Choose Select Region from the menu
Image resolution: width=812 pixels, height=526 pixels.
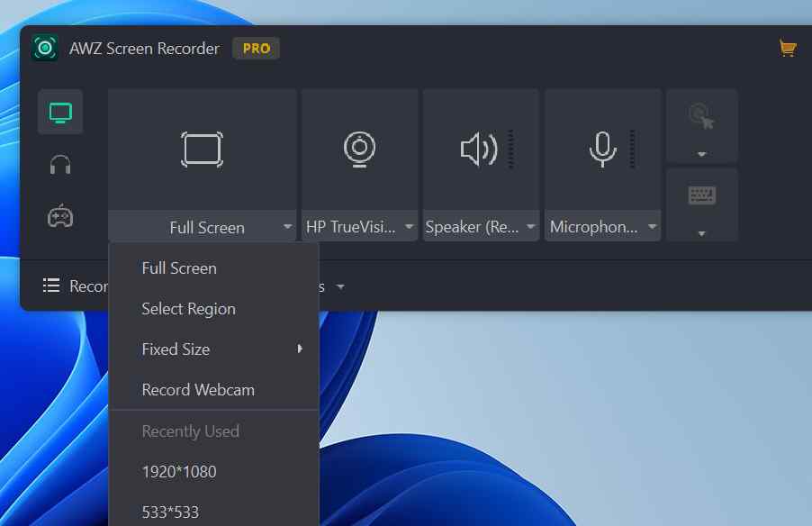pyautogui.click(x=188, y=308)
